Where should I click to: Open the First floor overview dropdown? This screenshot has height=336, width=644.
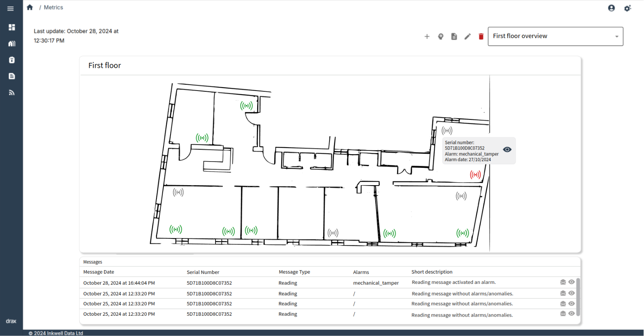(x=555, y=36)
